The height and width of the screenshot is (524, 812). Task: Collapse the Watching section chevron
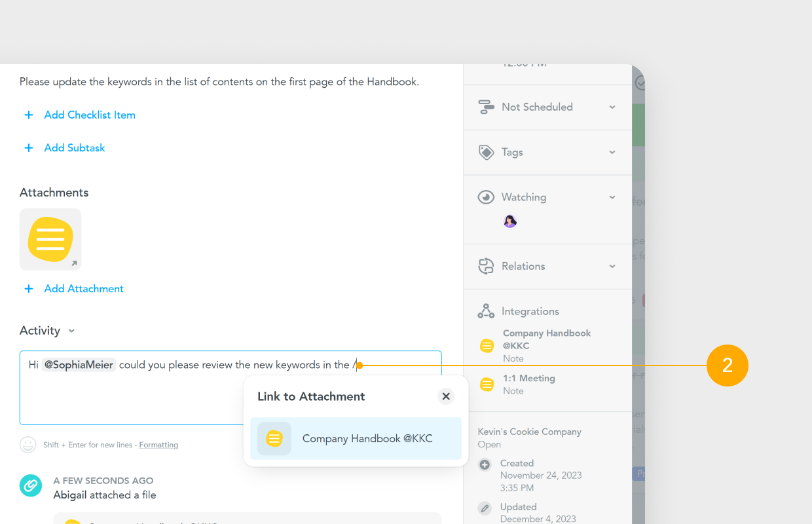(612, 196)
